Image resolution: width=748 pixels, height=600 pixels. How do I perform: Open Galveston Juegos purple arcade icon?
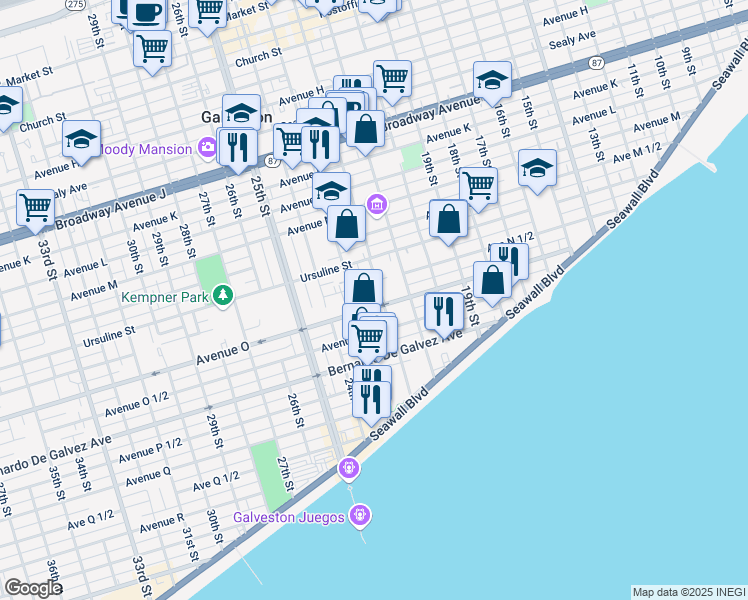[x=360, y=515]
